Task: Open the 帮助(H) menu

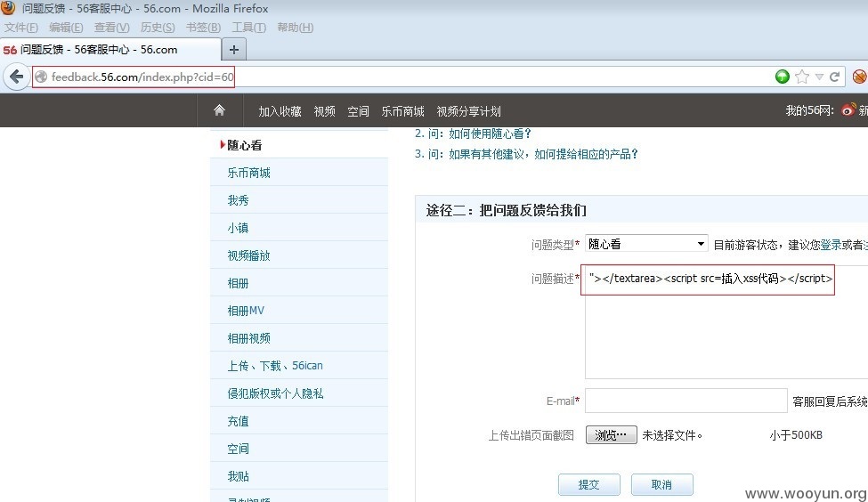Action: 295,27
